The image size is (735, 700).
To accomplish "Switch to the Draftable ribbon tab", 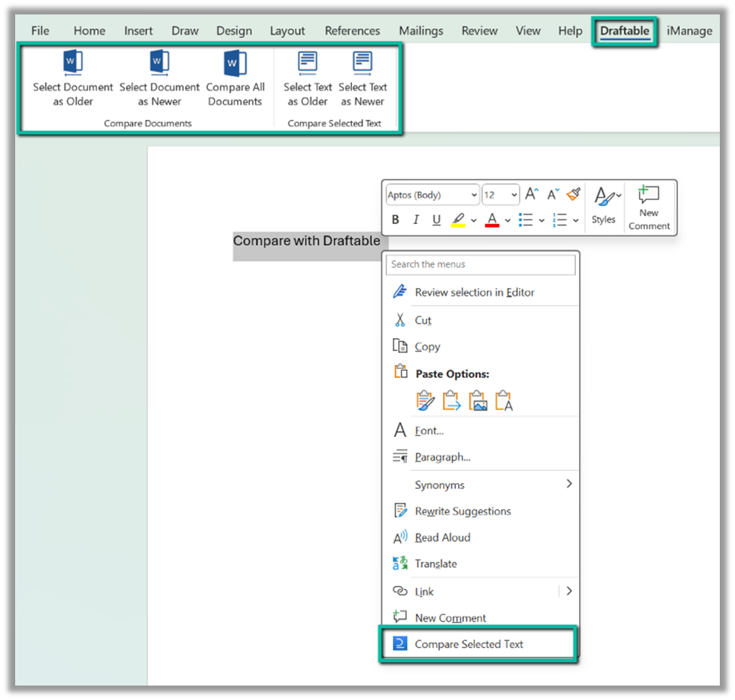I will (624, 30).
